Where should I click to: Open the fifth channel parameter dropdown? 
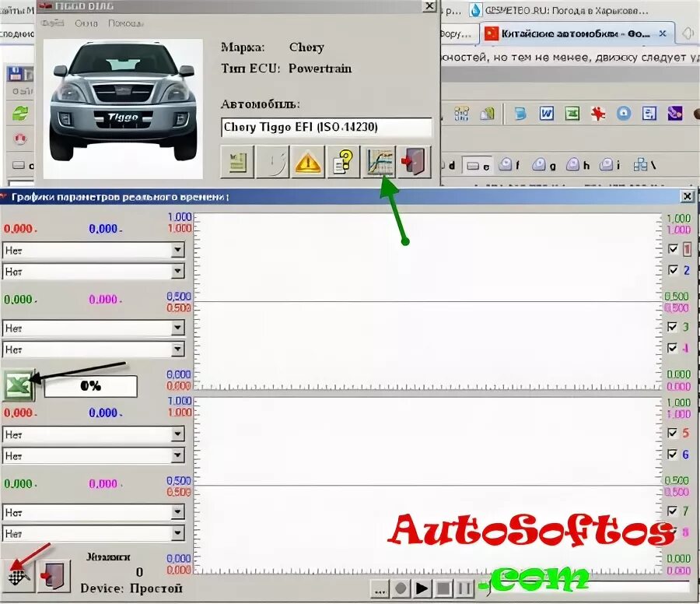93,434
